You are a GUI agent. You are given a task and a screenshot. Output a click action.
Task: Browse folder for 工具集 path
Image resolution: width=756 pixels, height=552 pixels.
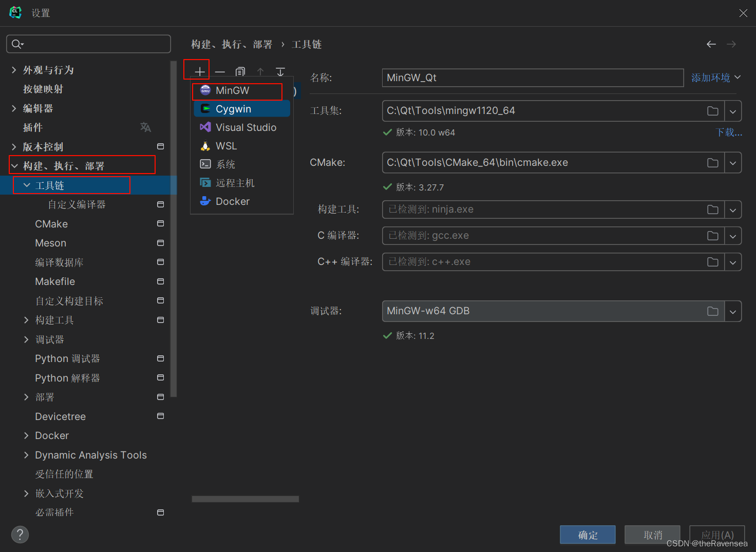tap(713, 111)
